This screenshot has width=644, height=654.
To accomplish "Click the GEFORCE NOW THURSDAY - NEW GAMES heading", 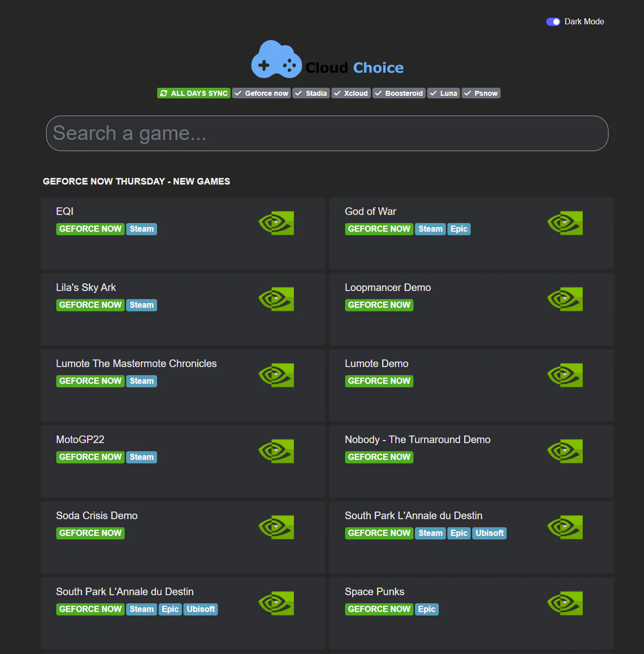I will tap(136, 181).
